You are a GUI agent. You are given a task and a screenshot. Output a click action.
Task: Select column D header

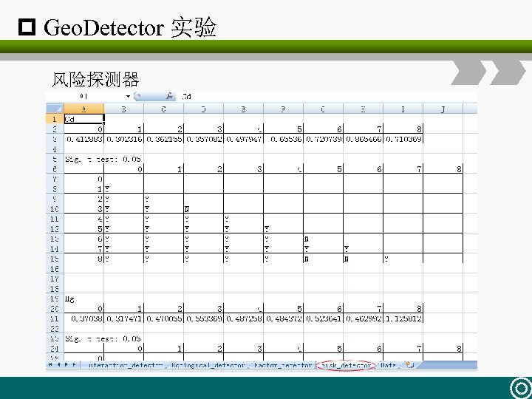click(204, 109)
